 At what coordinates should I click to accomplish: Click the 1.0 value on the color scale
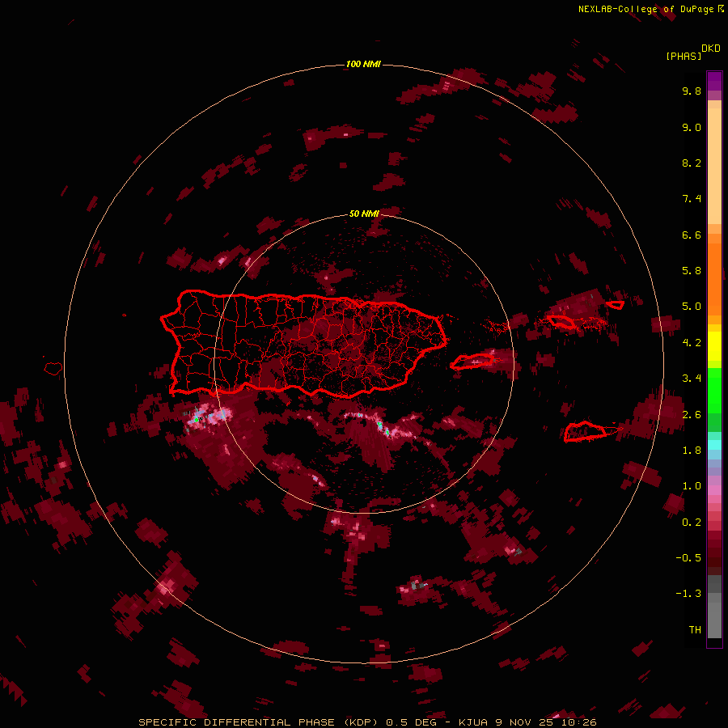point(692,486)
